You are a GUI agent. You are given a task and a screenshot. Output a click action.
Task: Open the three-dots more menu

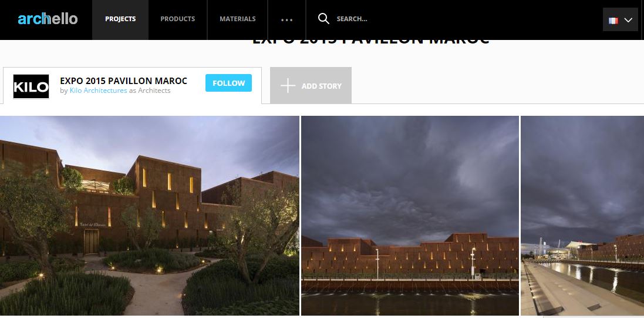tap(286, 19)
